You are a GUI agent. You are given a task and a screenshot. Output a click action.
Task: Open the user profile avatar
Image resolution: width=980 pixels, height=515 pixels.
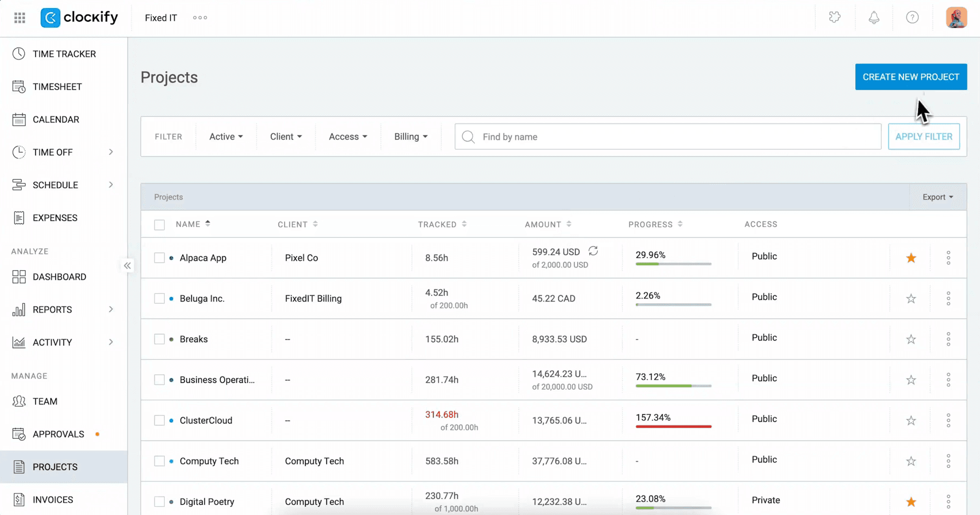pyautogui.click(x=957, y=18)
